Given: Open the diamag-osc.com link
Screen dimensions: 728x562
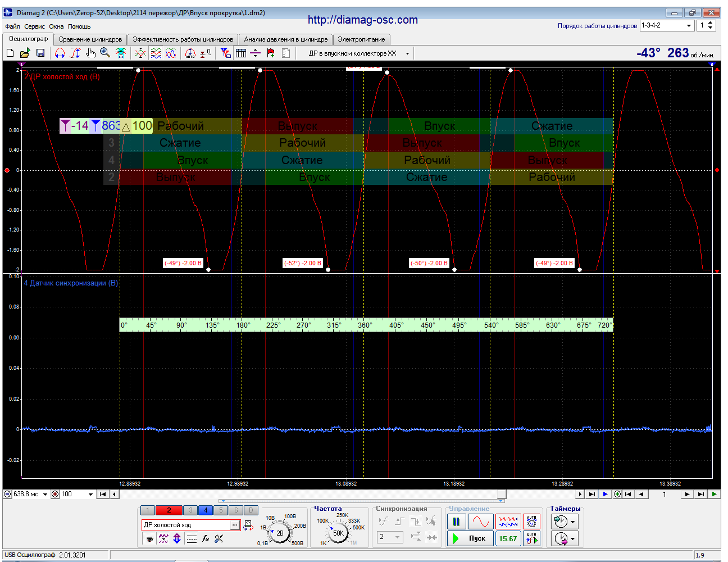Looking at the screenshot, I should click(363, 20).
